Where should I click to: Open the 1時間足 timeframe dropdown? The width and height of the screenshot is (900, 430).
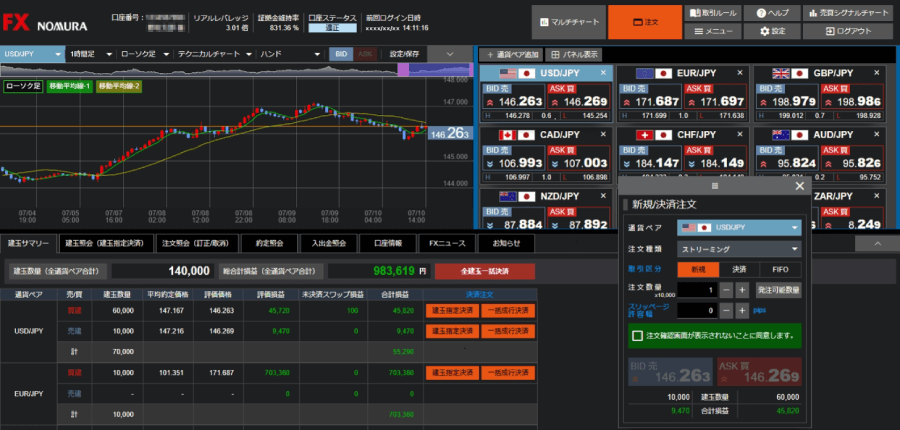[x=91, y=55]
